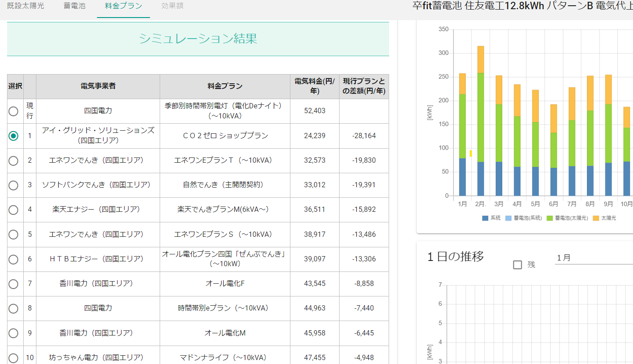The image size is (633, 364).
Task: Select row 7 オール電化F radio button
Action: (14, 284)
